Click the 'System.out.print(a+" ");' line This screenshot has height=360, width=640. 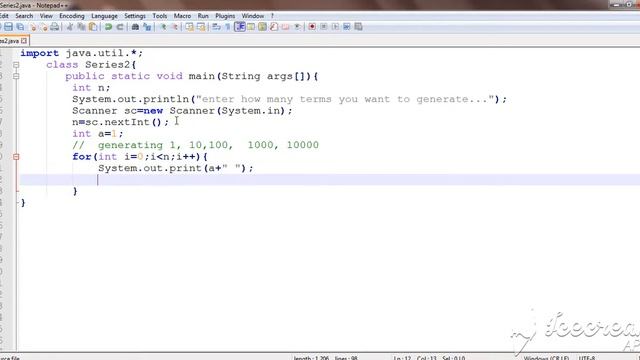(x=176, y=168)
